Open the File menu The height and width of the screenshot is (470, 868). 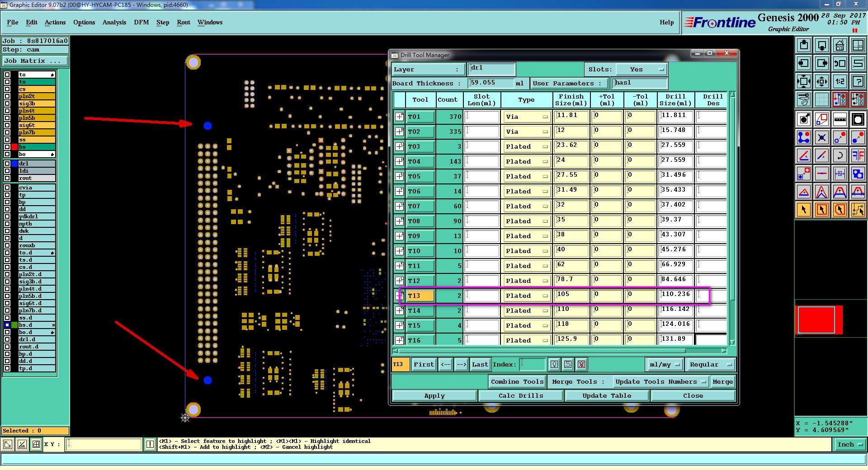pos(13,22)
